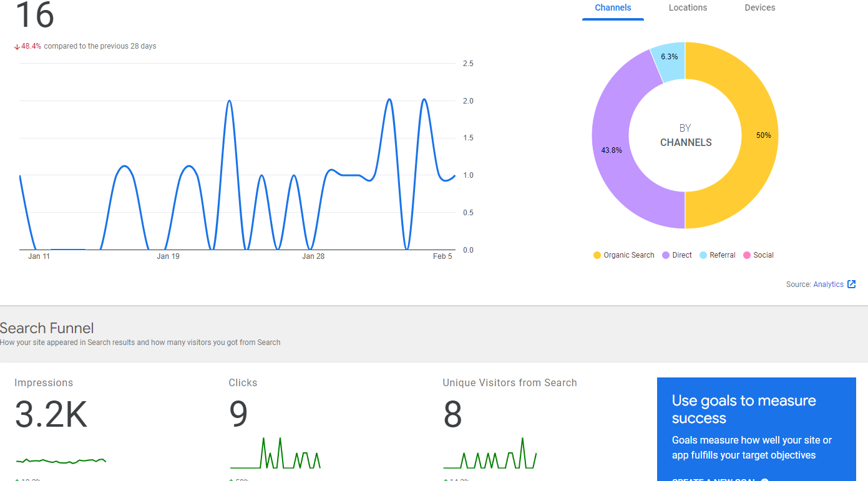
Task: Click the Unique Visitors from Search sparkline
Action: [490, 453]
